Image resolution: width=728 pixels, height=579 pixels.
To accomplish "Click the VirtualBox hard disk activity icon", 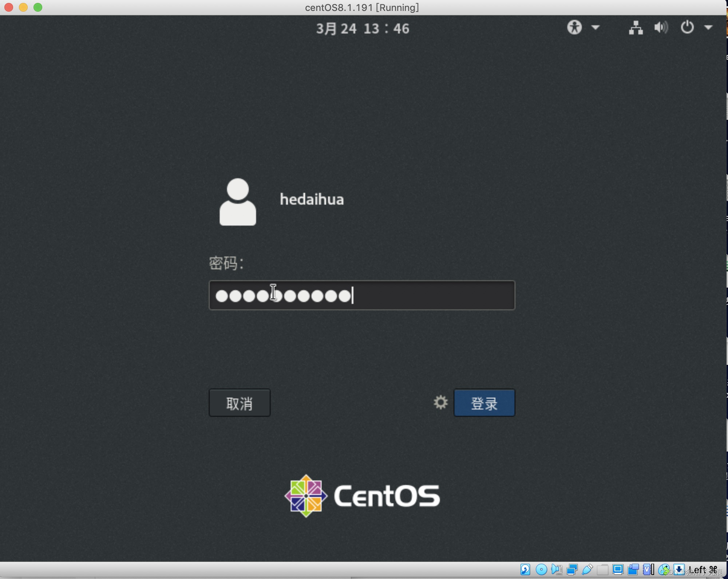I will (525, 570).
